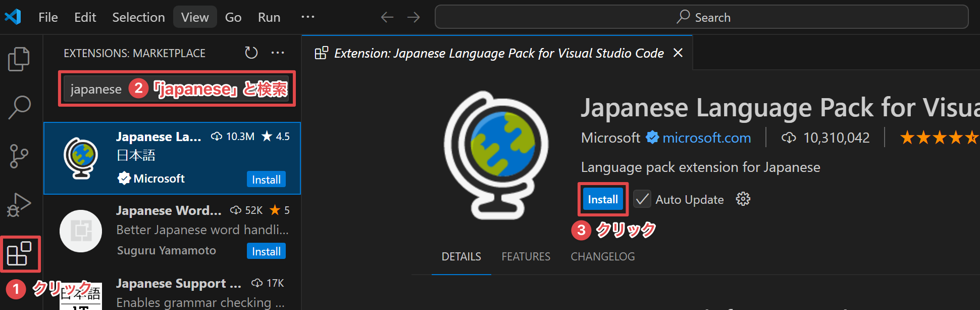Refresh the Extensions Marketplace list
Viewport: 980px width, 310px height.
click(x=251, y=53)
